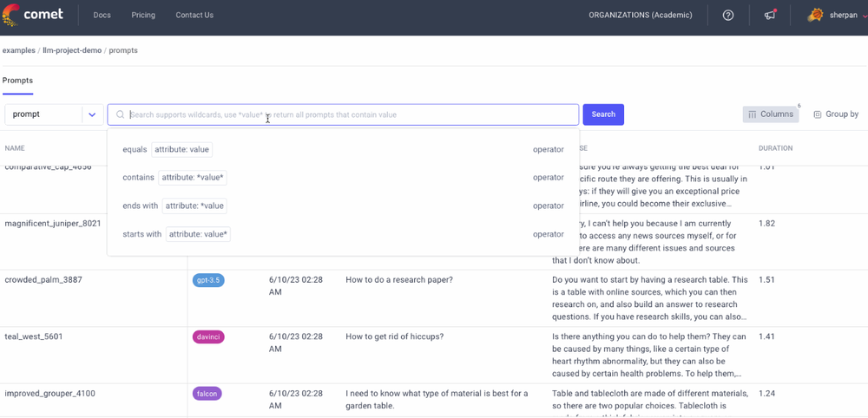The height and width of the screenshot is (418, 868).
Task: Choose the equals operator suggestion
Action: point(343,149)
